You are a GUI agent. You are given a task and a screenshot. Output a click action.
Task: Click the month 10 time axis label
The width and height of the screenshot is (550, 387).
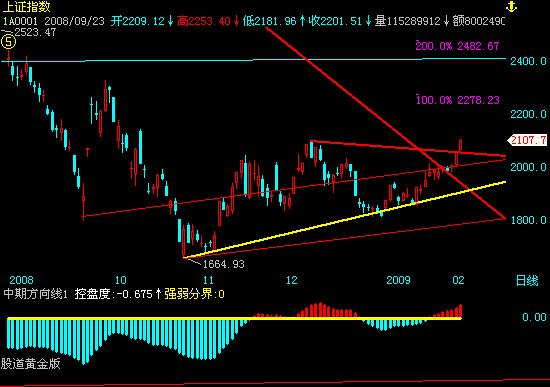121,280
